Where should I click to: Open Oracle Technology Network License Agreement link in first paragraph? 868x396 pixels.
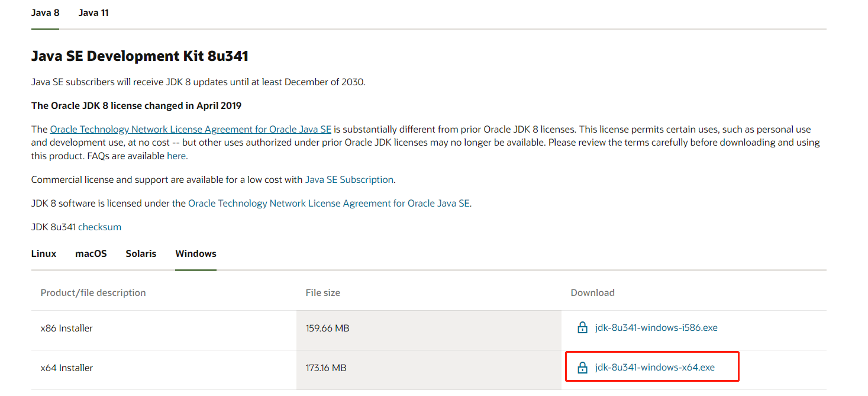point(191,129)
